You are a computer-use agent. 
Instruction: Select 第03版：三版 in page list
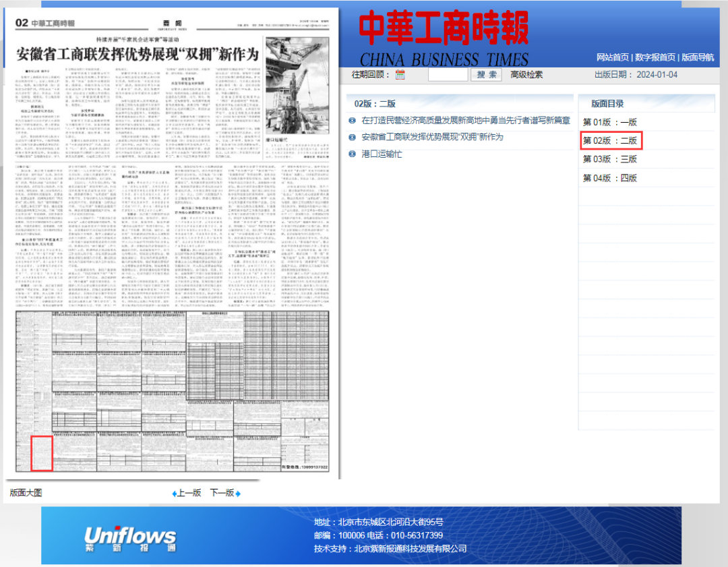pos(609,159)
